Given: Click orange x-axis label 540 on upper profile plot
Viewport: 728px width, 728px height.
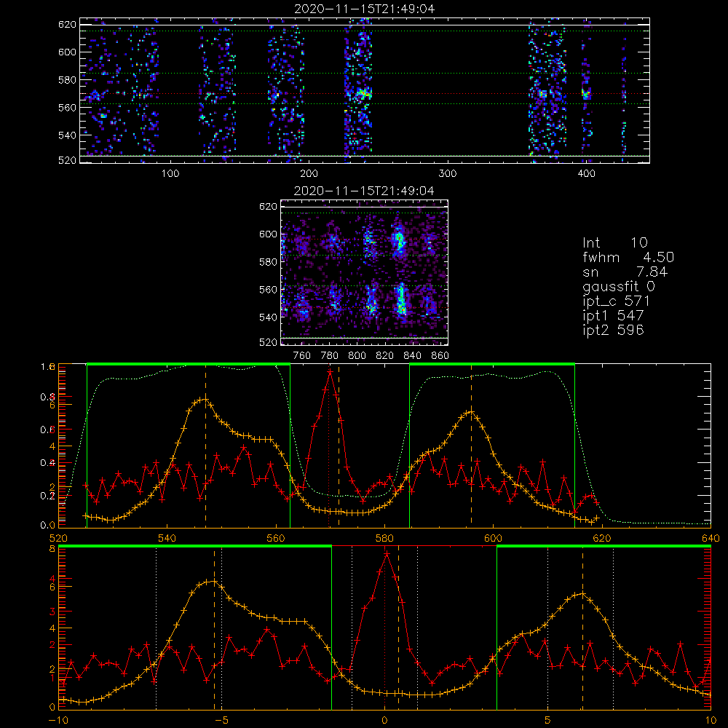Looking at the screenshot, I should 167,539.
